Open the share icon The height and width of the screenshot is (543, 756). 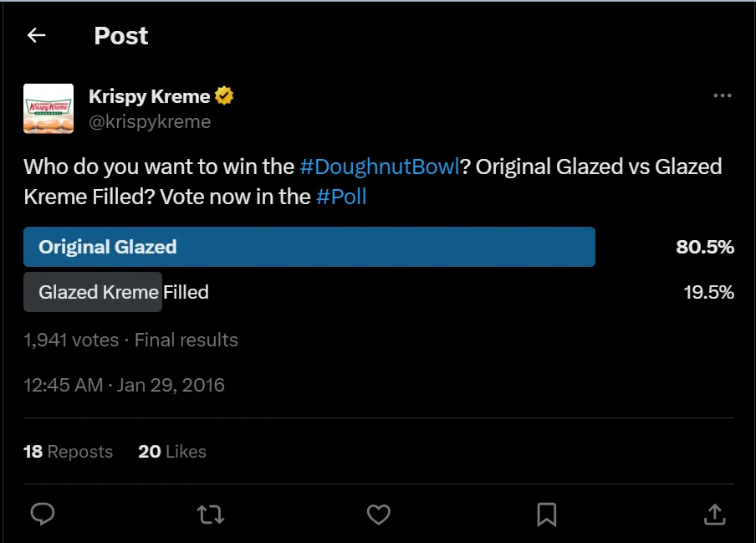click(x=715, y=515)
